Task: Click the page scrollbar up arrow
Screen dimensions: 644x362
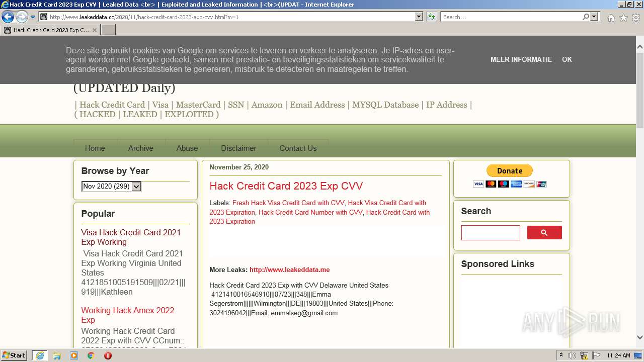Action: tap(640, 47)
